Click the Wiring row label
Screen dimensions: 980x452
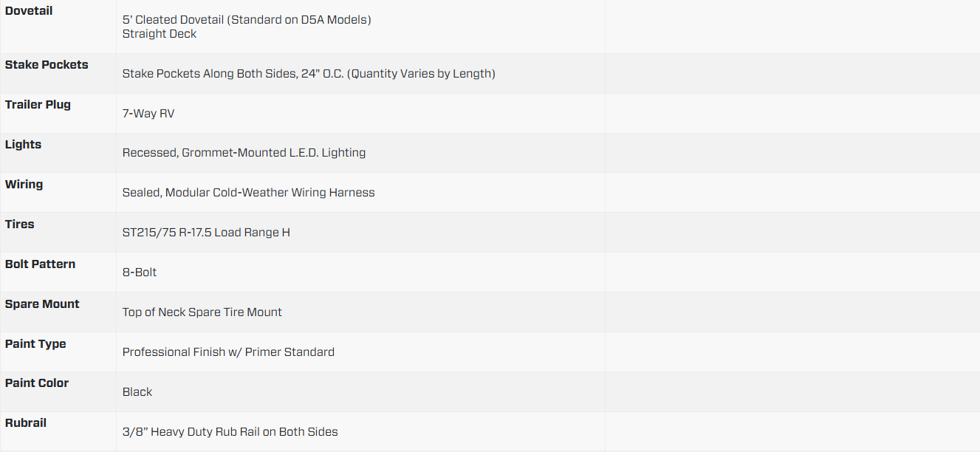pos(24,185)
